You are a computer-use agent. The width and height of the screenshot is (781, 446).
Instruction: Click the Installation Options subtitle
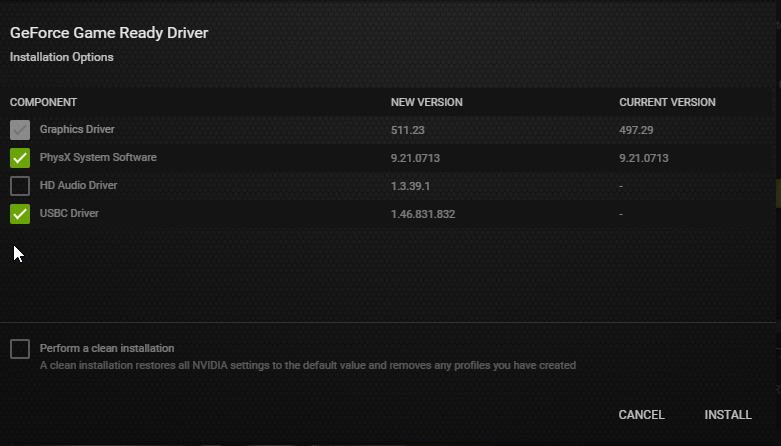pyautogui.click(x=62, y=57)
